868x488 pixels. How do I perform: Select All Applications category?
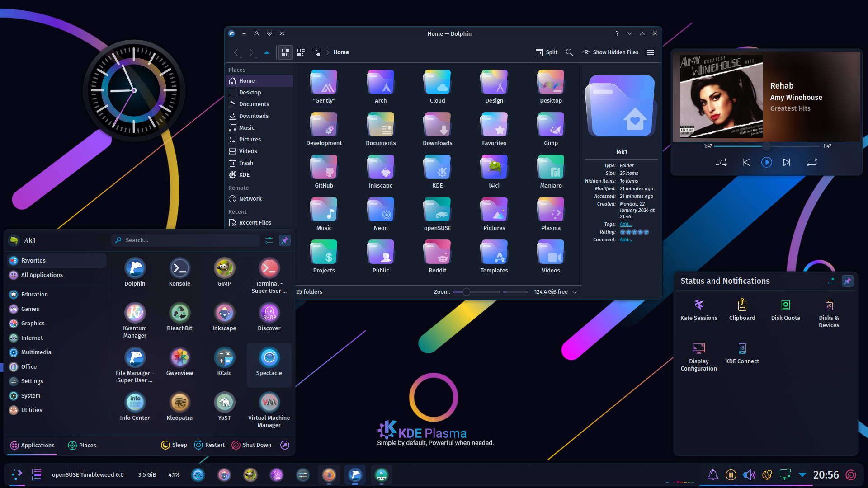tap(57, 275)
